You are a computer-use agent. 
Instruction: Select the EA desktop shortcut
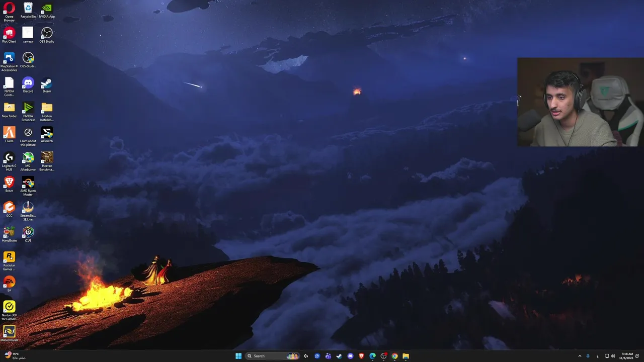tap(9, 284)
